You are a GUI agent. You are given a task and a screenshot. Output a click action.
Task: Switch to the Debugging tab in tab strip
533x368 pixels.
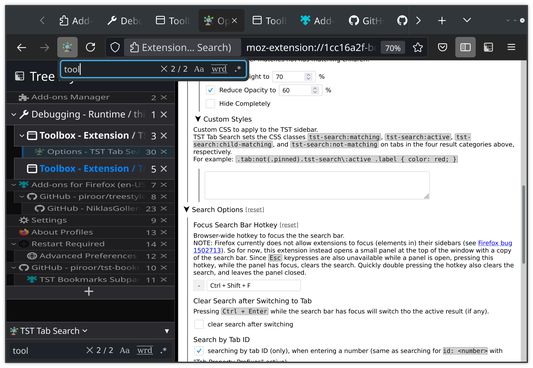tap(124, 21)
